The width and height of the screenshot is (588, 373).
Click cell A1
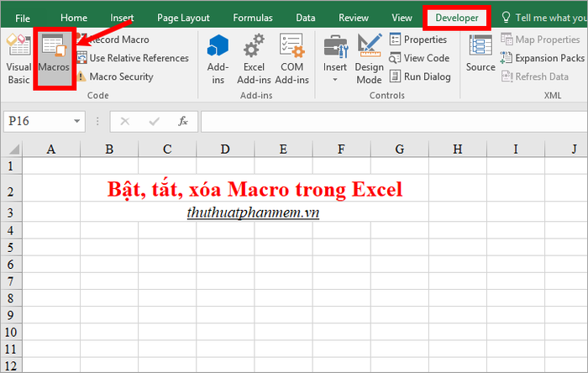(x=51, y=165)
